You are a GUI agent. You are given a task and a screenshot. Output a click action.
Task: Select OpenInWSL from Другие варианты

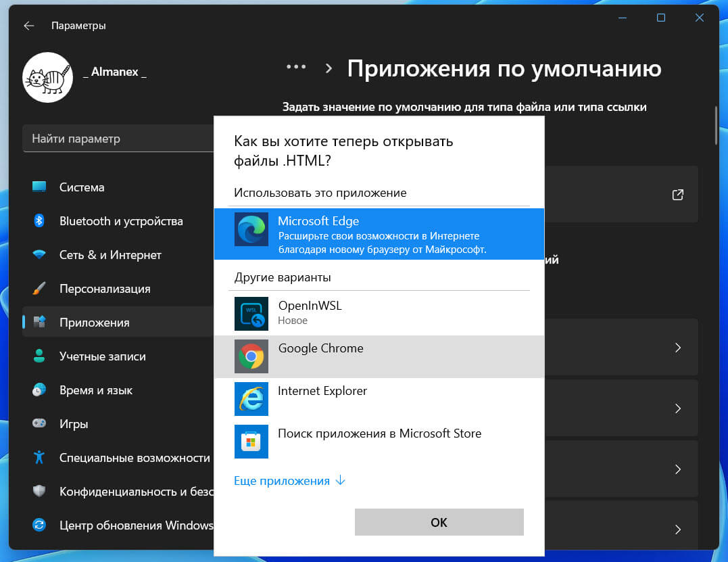point(379,314)
